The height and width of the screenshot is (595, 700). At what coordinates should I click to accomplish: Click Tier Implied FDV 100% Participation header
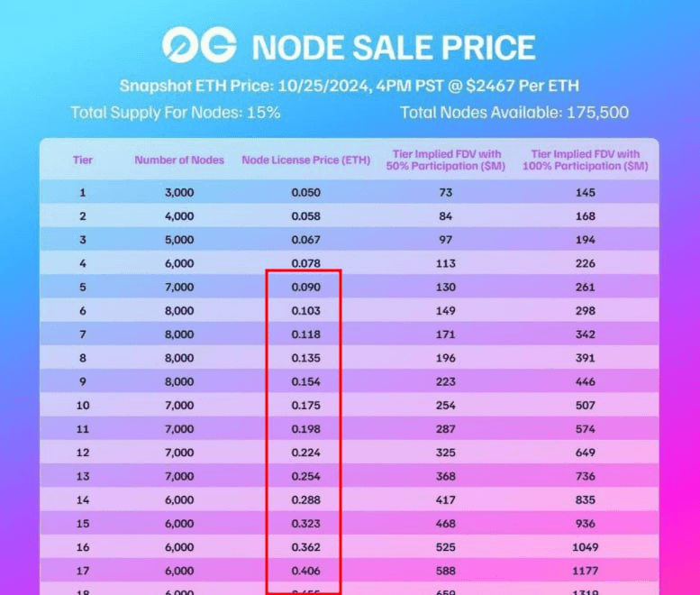tap(586, 160)
